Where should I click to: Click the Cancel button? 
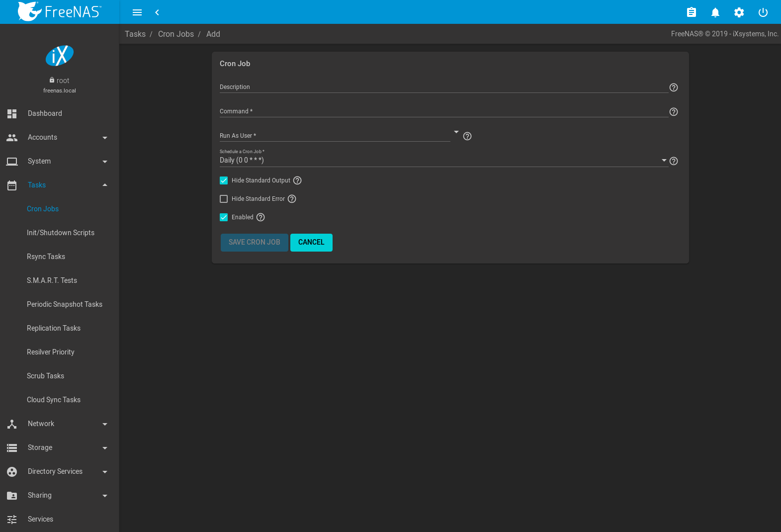pyautogui.click(x=311, y=243)
